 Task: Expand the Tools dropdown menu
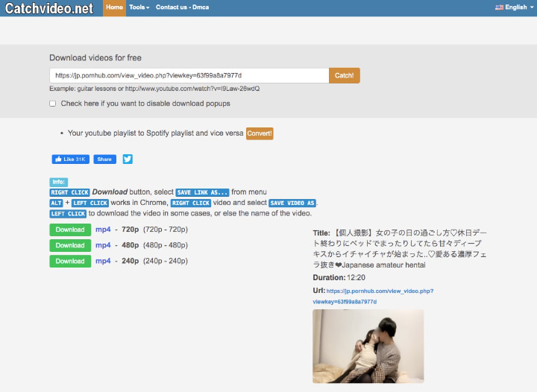coord(139,7)
